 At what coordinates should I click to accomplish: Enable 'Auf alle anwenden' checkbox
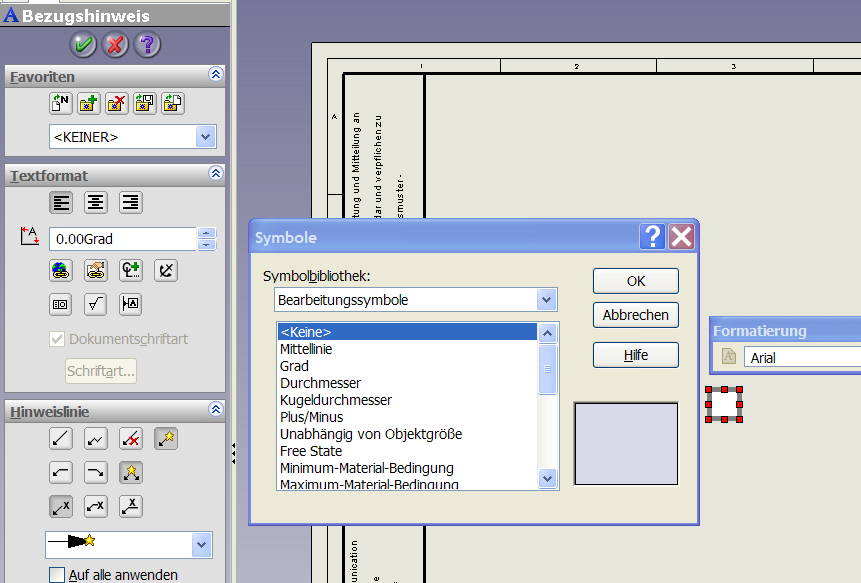[57, 575]
